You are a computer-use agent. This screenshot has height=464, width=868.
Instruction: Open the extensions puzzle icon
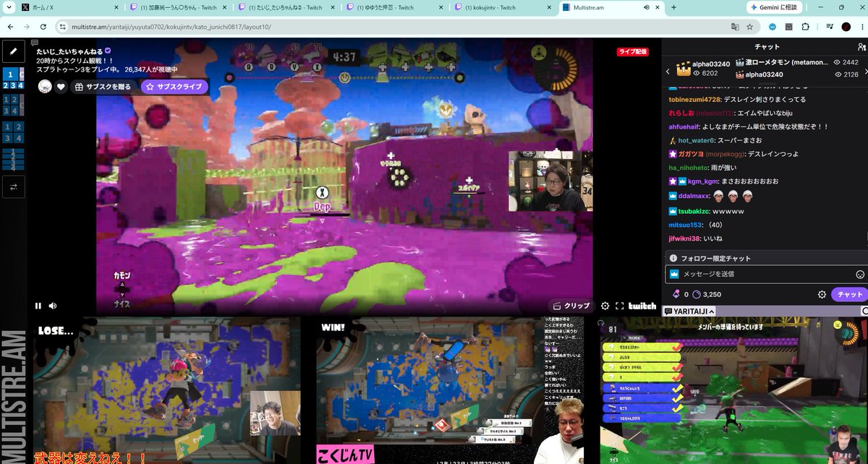click(x=806, y=26)
